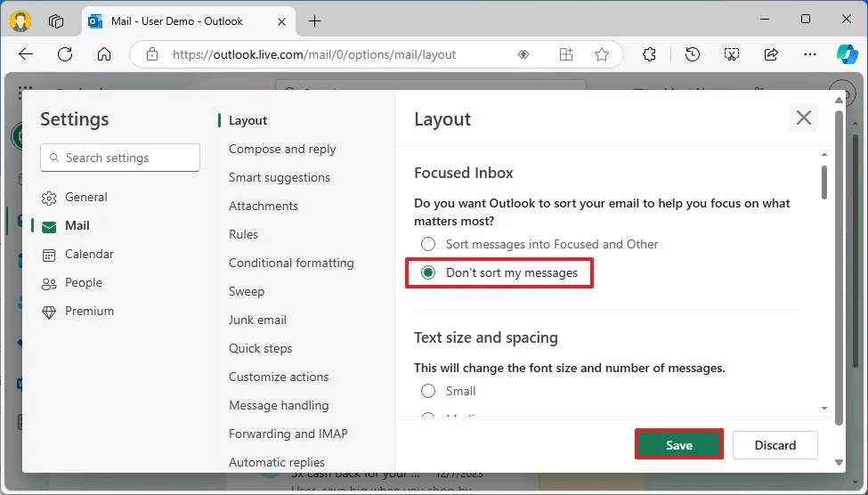Choose Small text size option
The image size is (868, 495).
point(428,391)
